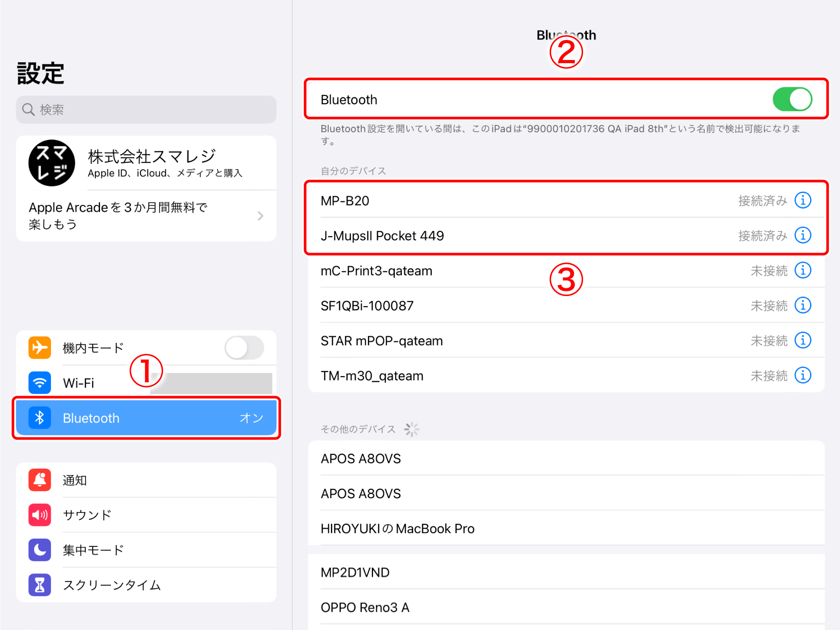
Task: Click the サウンド speaker icon
Action: (x=40, y=515)
